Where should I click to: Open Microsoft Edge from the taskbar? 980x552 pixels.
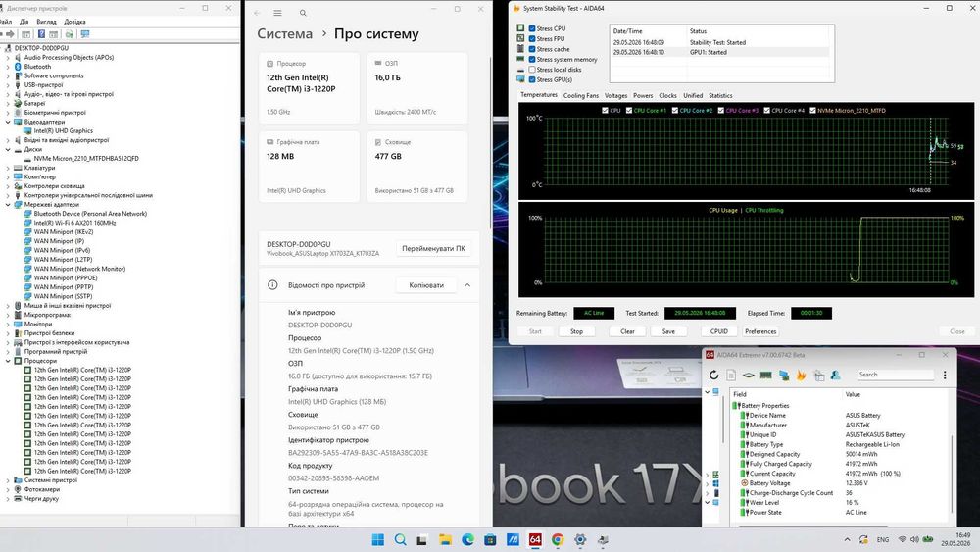pos(467,539)
